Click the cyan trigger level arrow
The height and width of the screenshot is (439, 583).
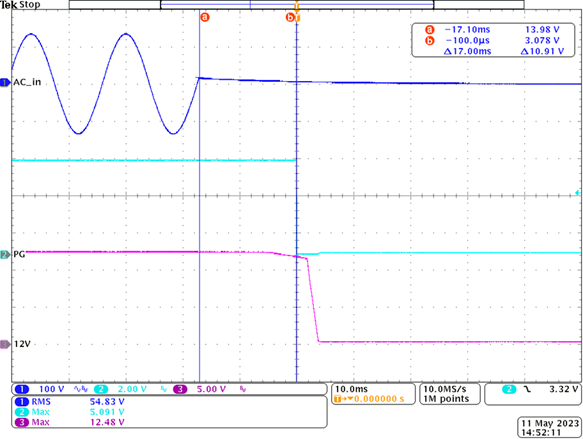(577, 193)
